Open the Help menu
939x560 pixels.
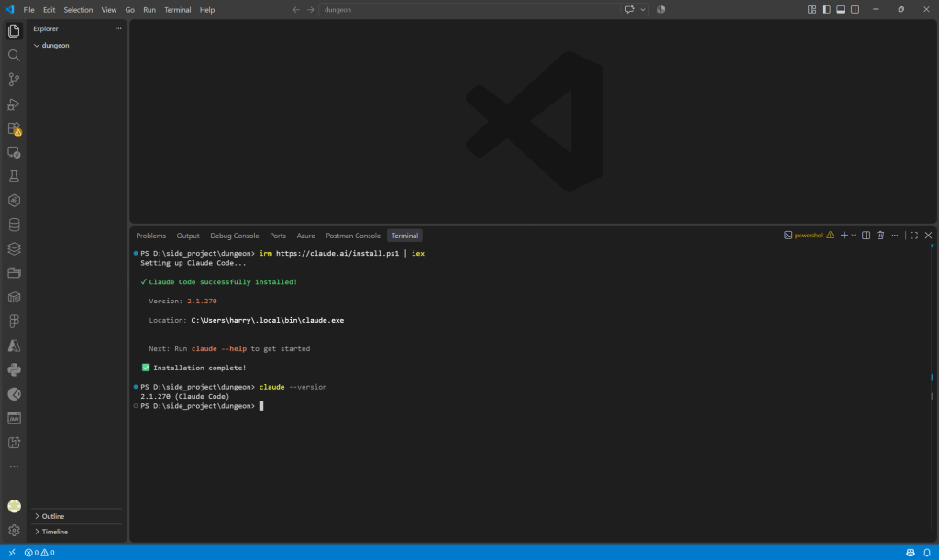click(x=206, y=9)
